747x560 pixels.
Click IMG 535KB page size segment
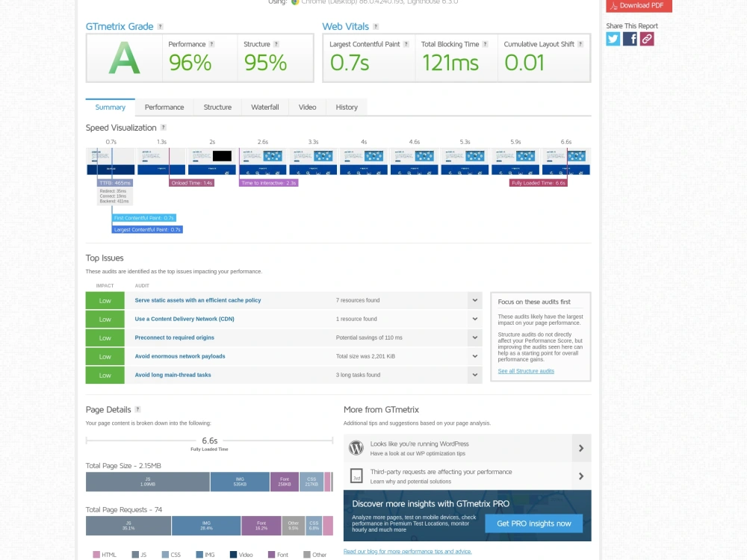click(240, 482)
